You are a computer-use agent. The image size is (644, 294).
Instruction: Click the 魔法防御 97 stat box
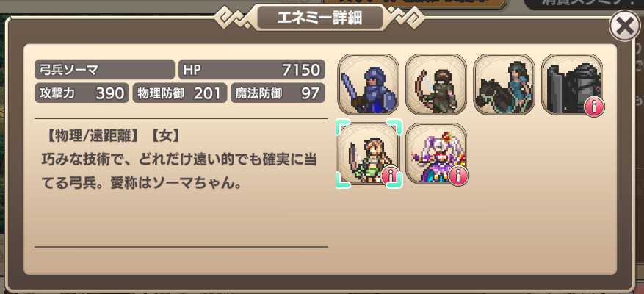pyautogui.click(x=278, y=93)
